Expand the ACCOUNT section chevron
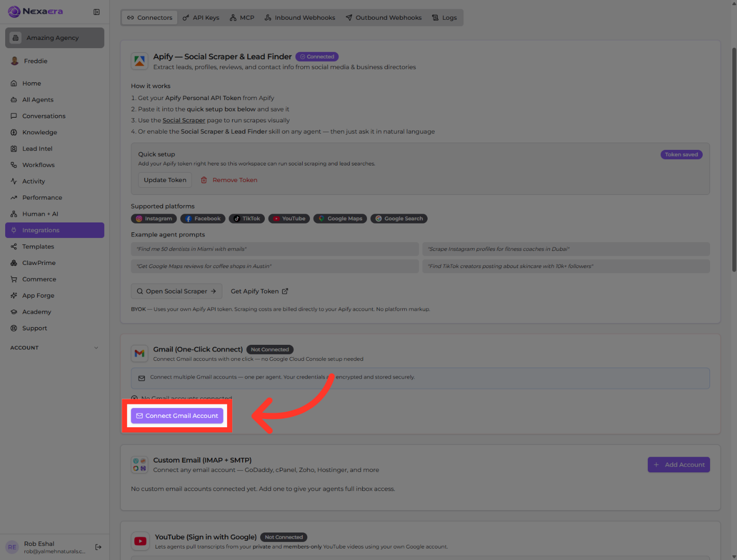 pos(96,348)
